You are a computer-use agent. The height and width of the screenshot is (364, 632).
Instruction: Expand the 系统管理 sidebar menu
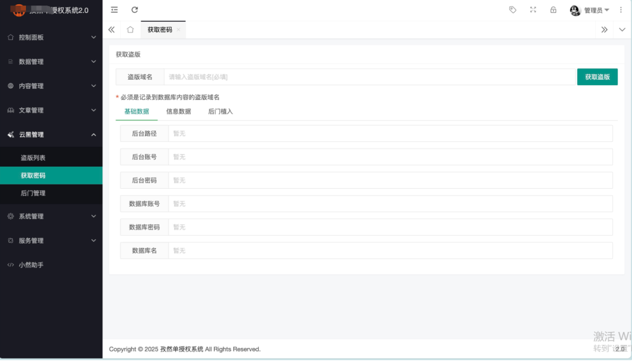(x=51, y=217)
